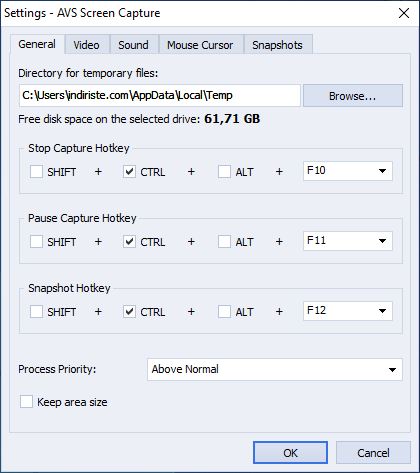Go to the Snapshots tab
Image resolution: width=420 pixels, height=473 pixels.
278,45
